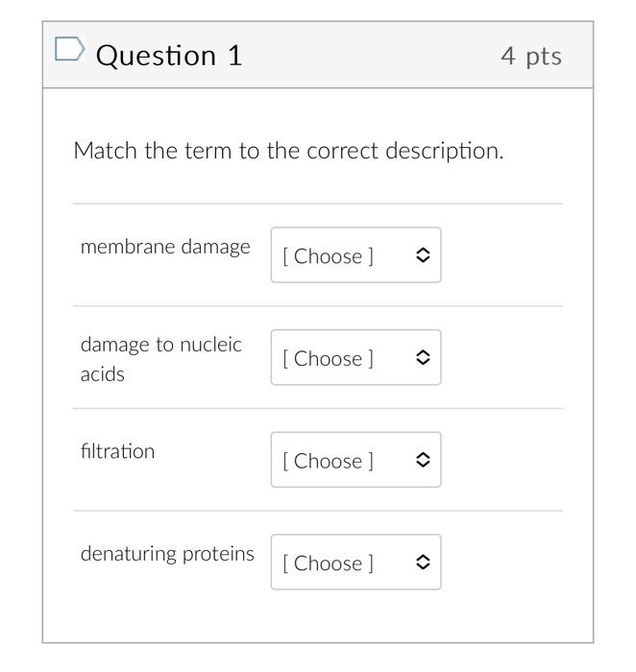Image resolution: width=636 pixels, height=672 pixels.
Task: Open the membrane damage dropdown
Action: [355, 255]
